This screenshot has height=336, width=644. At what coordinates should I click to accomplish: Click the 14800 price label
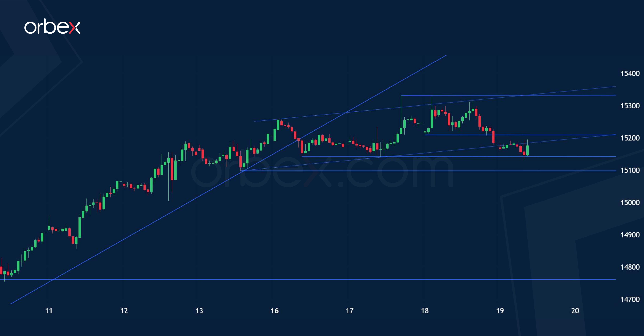[630, 267]
